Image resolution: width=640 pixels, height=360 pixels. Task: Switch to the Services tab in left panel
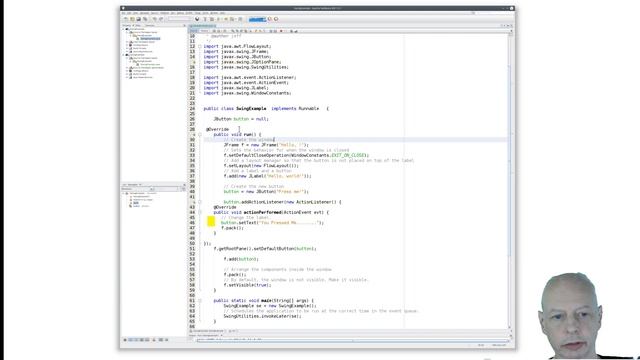[150, 26]
